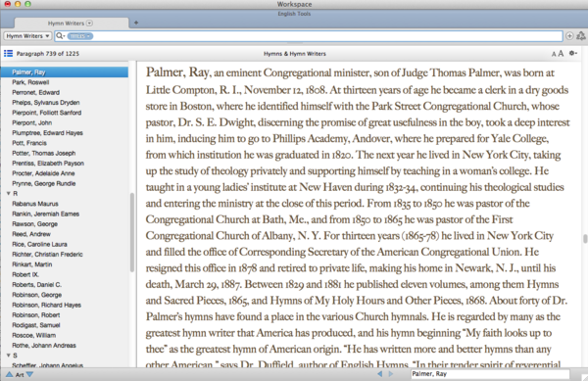Open the Hymn Writers tab menu arrow
The width and height of the screenshot is (588, 381).
point(89,23)
